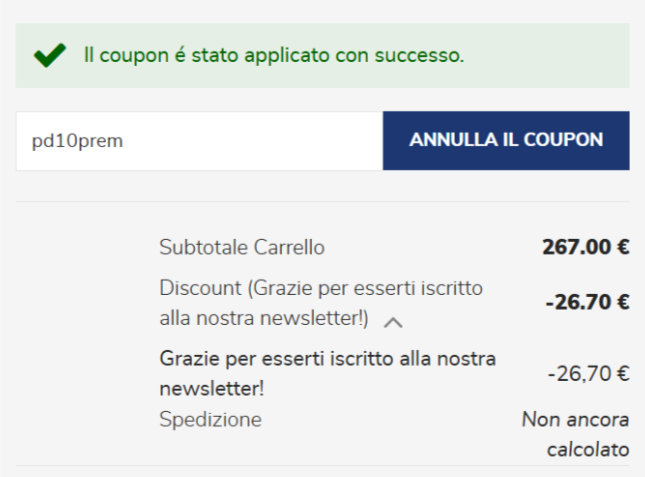Select the Spedizione label
This screenshot has height=477, width=645.
tap(210, 419)
